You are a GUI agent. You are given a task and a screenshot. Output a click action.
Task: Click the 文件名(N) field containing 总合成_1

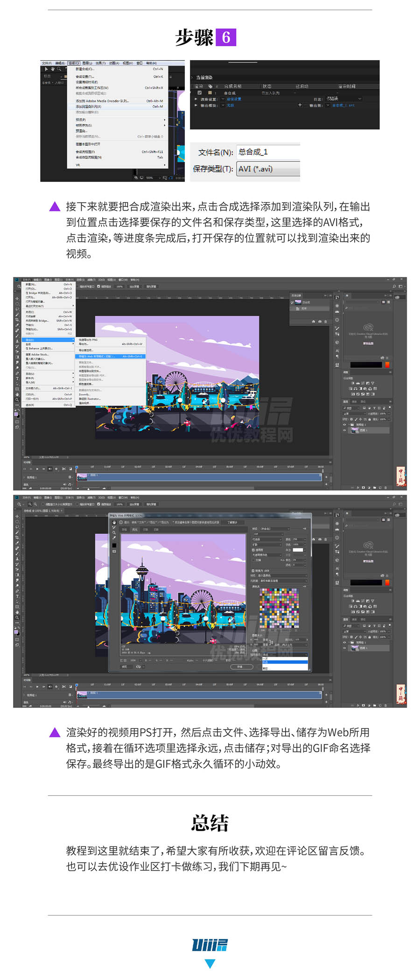(268, 152)
